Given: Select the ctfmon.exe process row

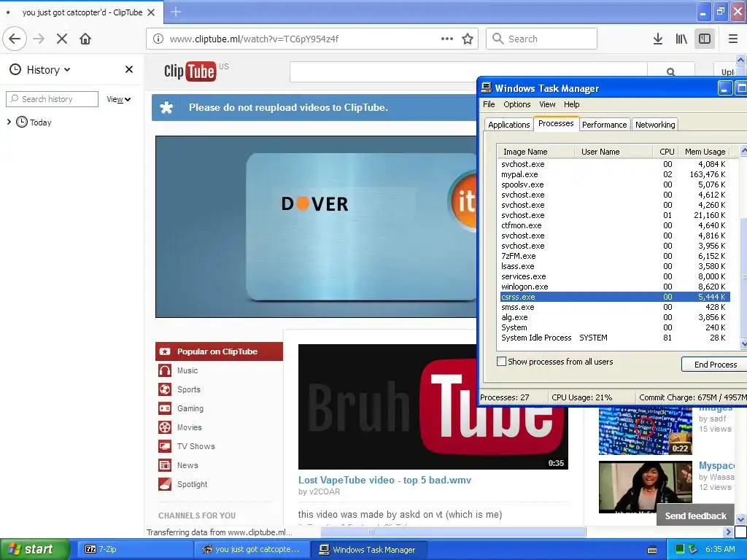Looking at the screenshot, I should [614, 225].
